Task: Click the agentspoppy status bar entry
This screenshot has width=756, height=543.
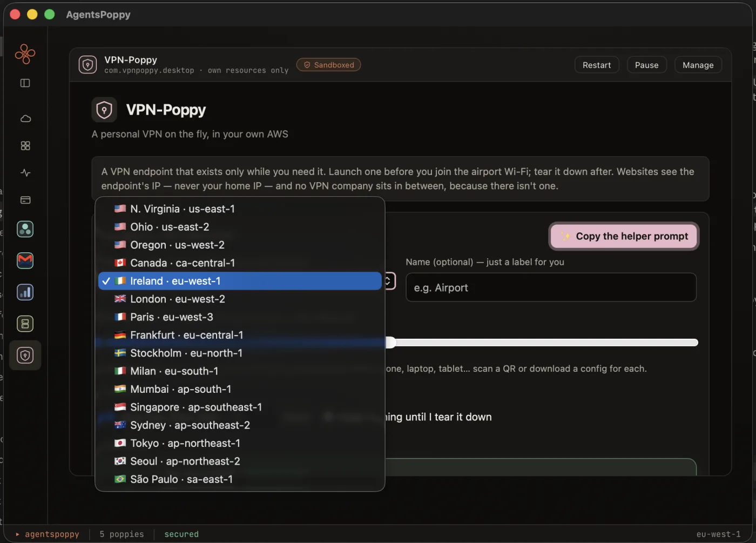Action: (48, 534)
